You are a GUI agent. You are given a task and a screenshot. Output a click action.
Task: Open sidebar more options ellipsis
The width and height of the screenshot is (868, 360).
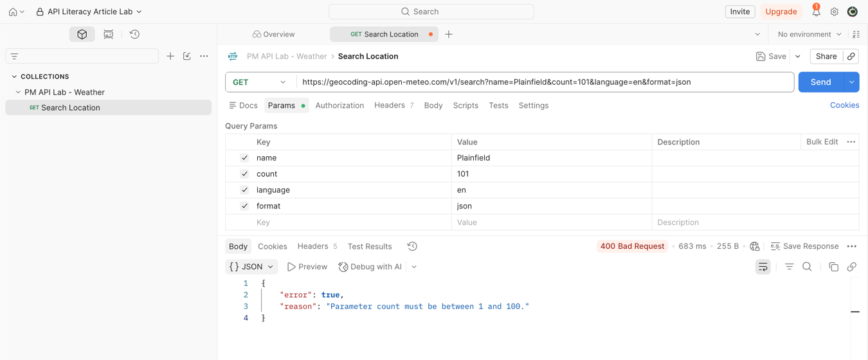pos(204,57)
